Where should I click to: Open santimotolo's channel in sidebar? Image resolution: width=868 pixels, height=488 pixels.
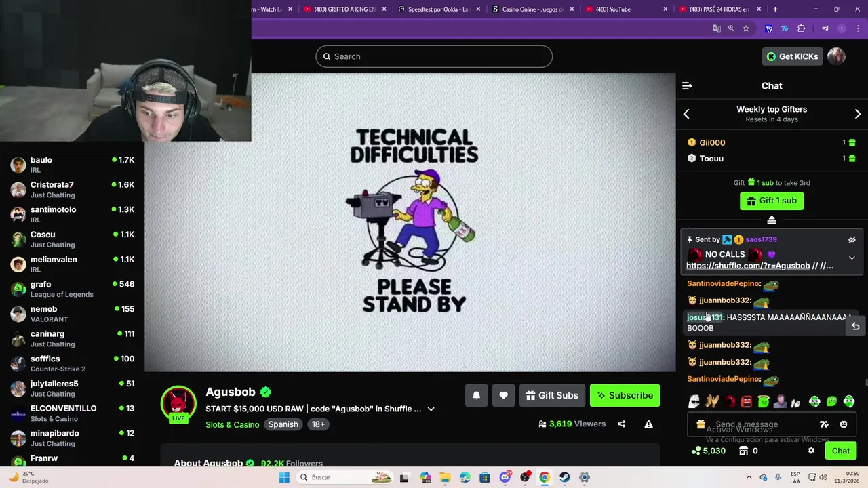[72, 214]
